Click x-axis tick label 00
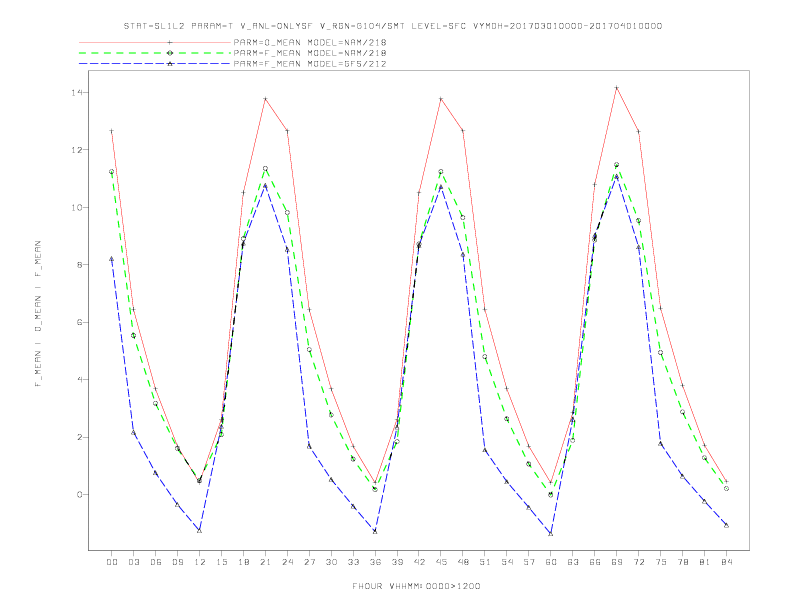This screenshot has width=792, height=612. click(x=112, y=562)
